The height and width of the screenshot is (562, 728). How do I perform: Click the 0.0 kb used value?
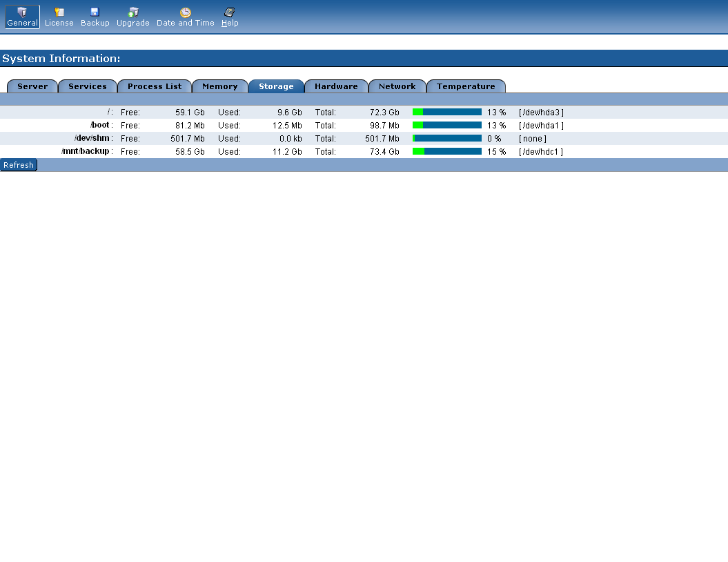click(291, 138)
